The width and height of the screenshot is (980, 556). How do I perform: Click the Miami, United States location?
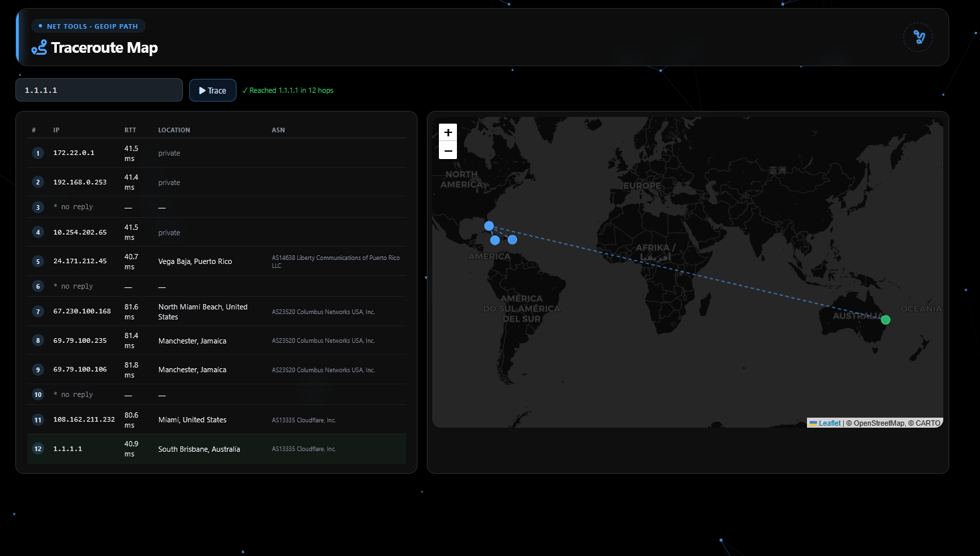(192, 420)
